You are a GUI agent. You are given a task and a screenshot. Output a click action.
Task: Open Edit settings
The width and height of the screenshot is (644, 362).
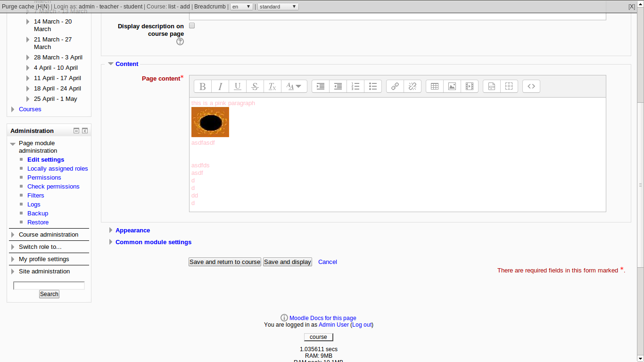coord(46,159)
